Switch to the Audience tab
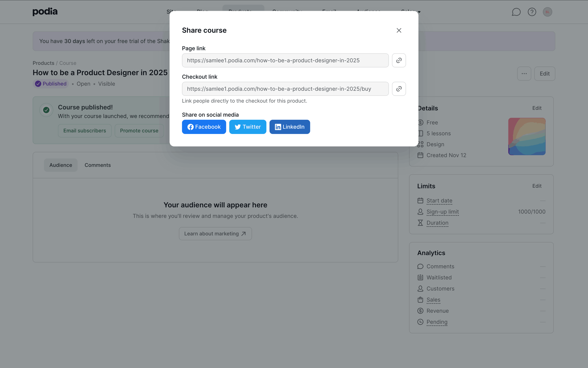This screenshot has height=368, width=588. [61, 165]
